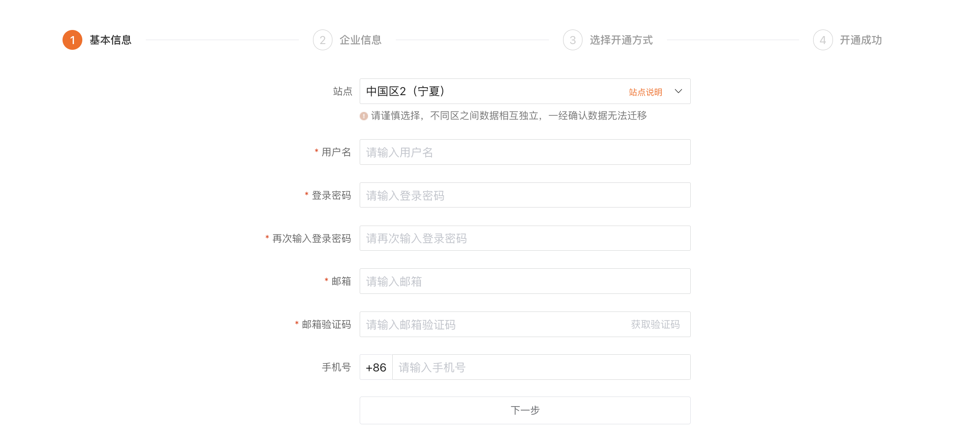The height and width of the screenshot is (445, 980).
Task: Click the warning icon beside site notice
Action: point(364,116)
